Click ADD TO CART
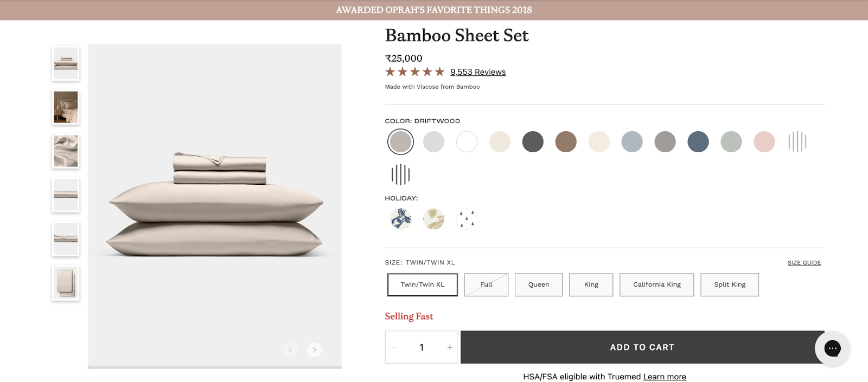This screenshot has height=382, width=868. (642, 347)
